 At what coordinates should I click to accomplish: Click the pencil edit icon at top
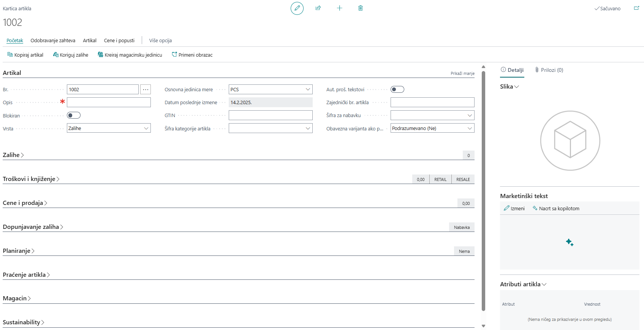pyautogui.click(x=297, y=8)
